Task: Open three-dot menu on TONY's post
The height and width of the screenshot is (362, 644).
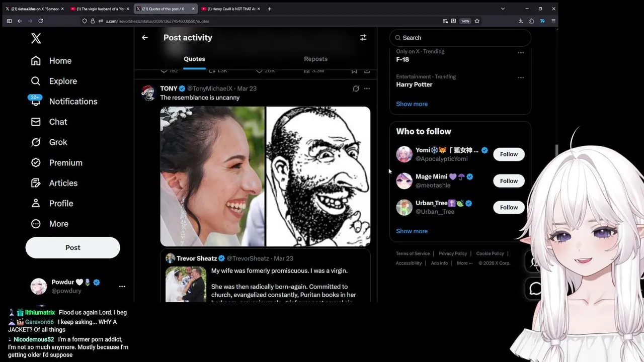Action: click(x=367, y=88)
